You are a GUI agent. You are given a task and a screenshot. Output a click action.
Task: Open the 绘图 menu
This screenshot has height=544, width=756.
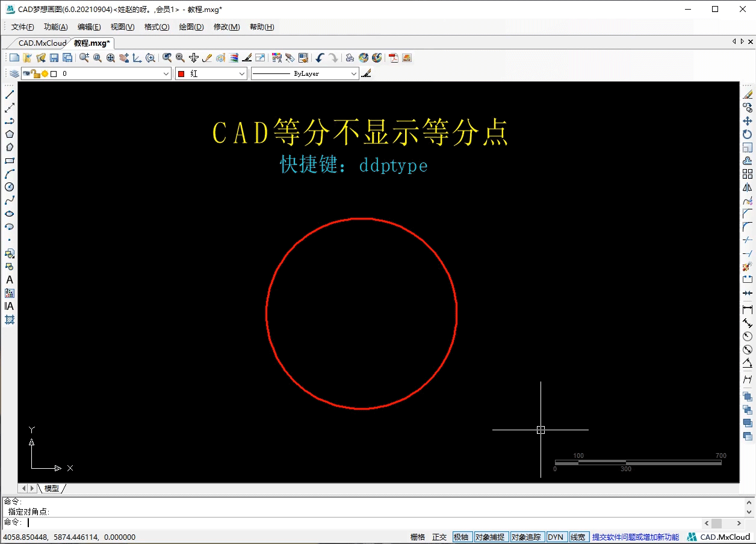tap(191, 26)
